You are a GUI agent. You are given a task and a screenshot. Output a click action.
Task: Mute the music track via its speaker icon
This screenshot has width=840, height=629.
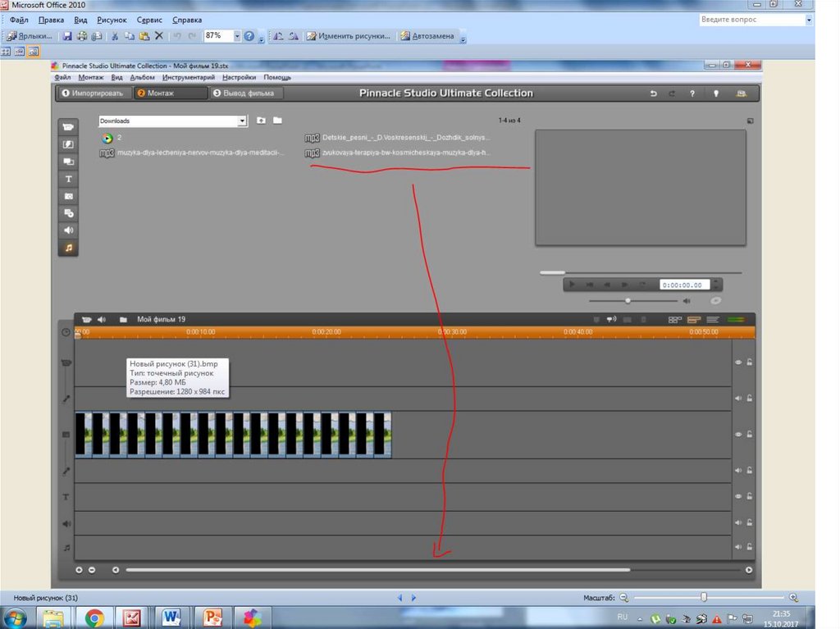(x=738, y=546)
